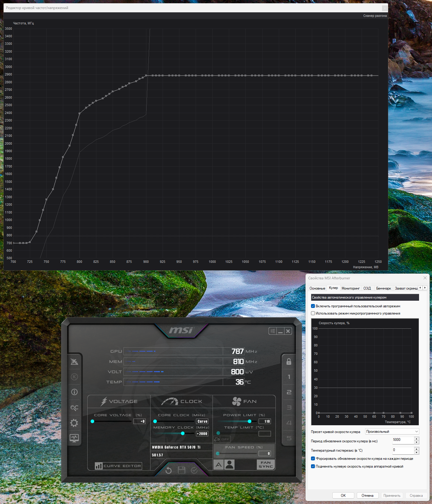Screen dimensions: 432x504
Task: Open the Curve Editor in Afterburner
Action: tap(118, 466)
